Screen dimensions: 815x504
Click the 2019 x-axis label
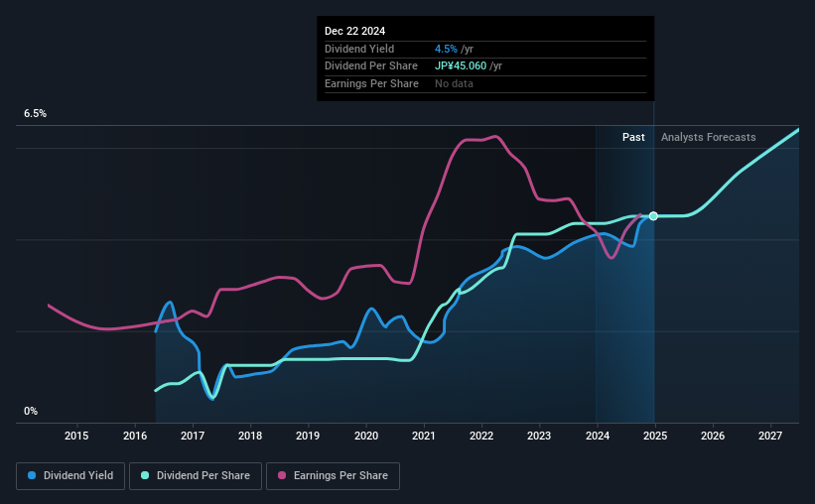pyautogui.click(x=308, y=436)
